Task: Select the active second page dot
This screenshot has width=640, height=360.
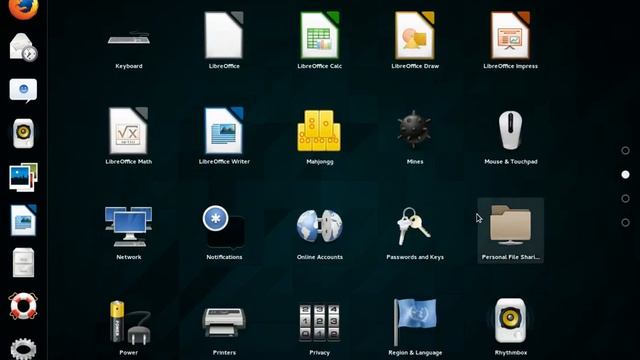Action: [x=625, y=175]
